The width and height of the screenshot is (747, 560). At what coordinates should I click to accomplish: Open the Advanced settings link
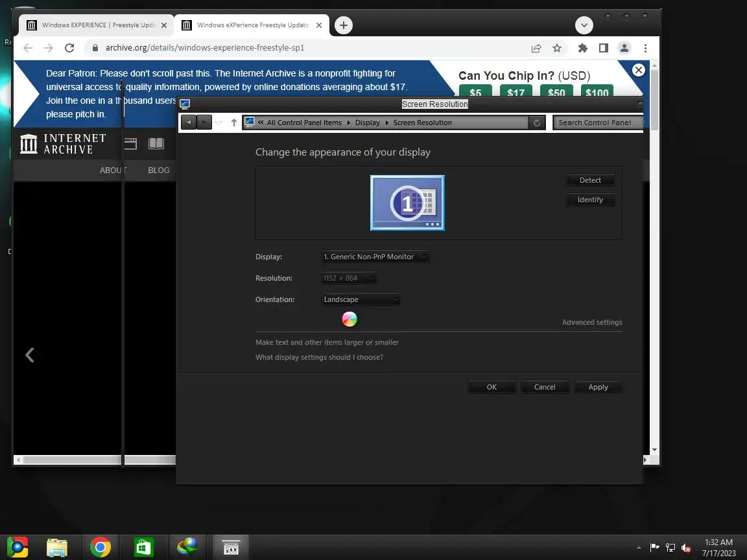click(x=592, y=322)
